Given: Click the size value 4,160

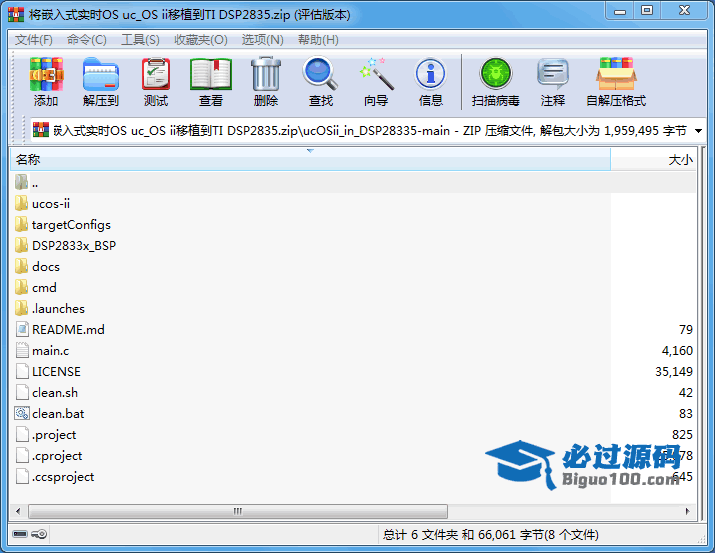Looking at the screenshot, I should (x=677, y=351).
